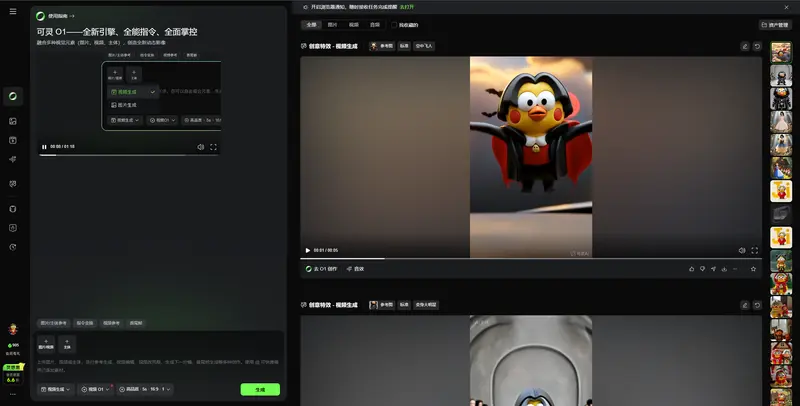This screenshot has width=800, height=406.
Task: Play the vampire duck video
Action: (x=307, y=250)
